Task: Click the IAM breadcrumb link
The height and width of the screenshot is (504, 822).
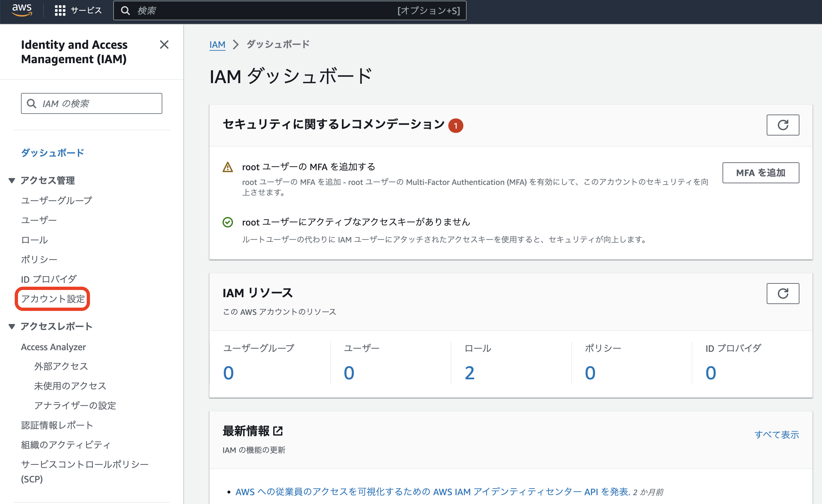Action: [217, 44]
